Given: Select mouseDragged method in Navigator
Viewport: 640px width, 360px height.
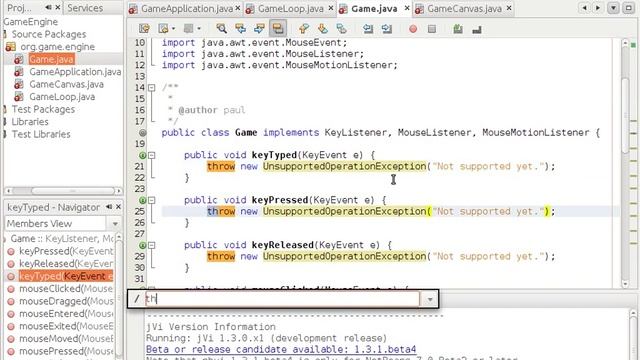Looking at the screenshot, I should click(x=66, y=301).
